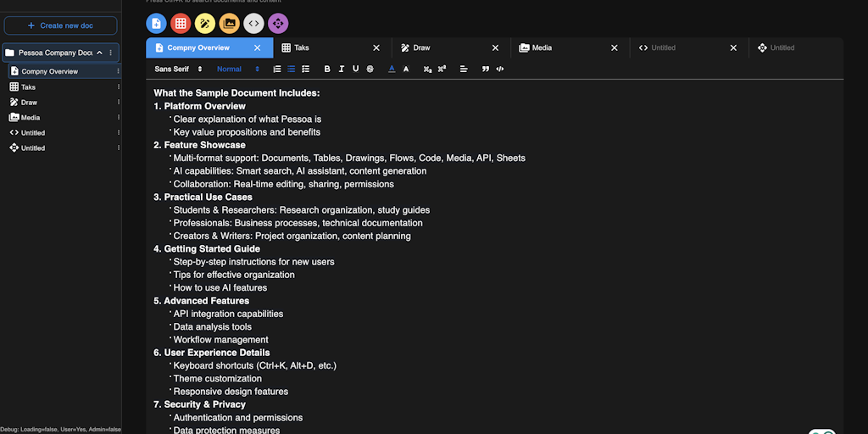Click the yellow drawing circle icon
The width and height of the screenshot is (868, 434).
click(205, 23)
